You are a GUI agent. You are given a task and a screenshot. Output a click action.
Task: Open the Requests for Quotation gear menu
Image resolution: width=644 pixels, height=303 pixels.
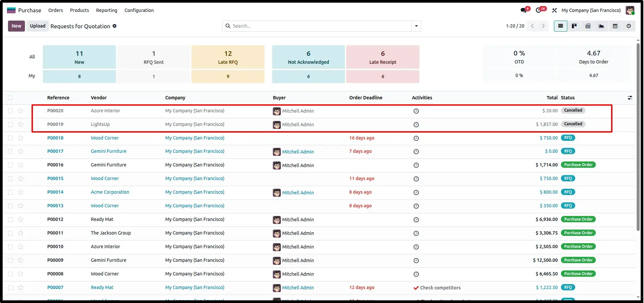(114, 26)
